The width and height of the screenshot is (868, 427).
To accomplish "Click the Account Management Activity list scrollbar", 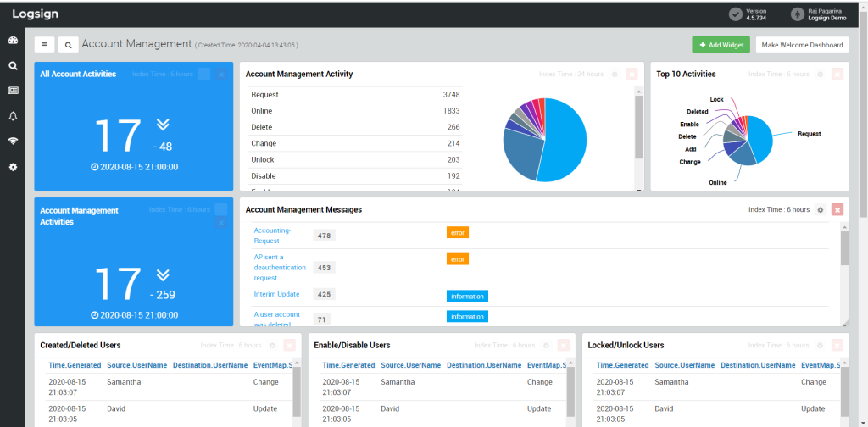I will 638,127.
